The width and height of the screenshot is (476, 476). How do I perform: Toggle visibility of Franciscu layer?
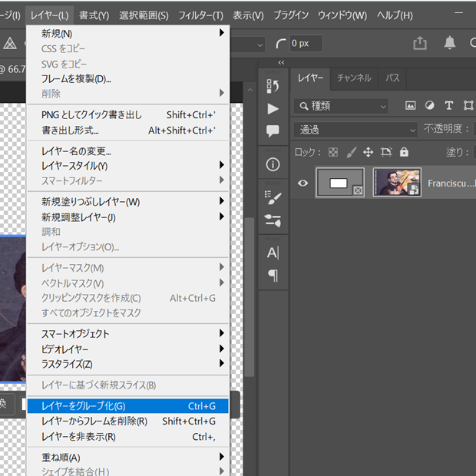click(x=302, y=183)
